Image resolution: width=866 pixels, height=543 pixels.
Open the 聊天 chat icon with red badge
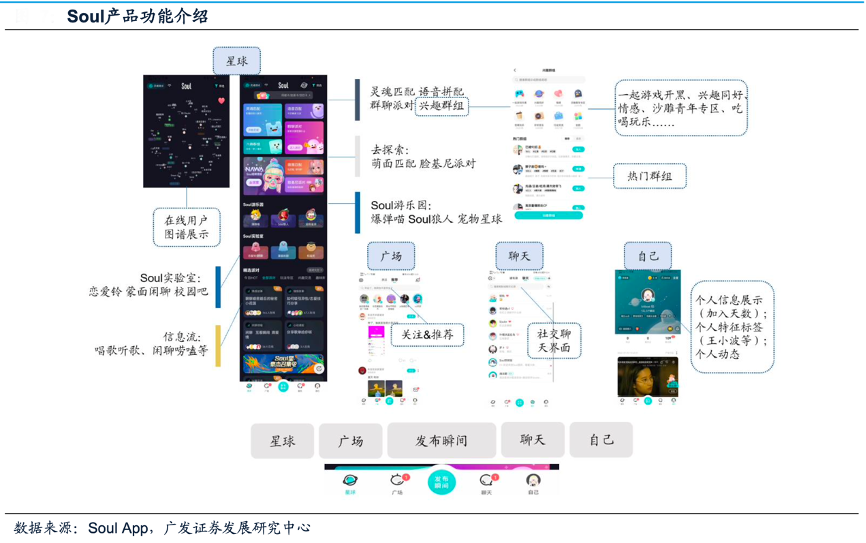click(487, 481)
